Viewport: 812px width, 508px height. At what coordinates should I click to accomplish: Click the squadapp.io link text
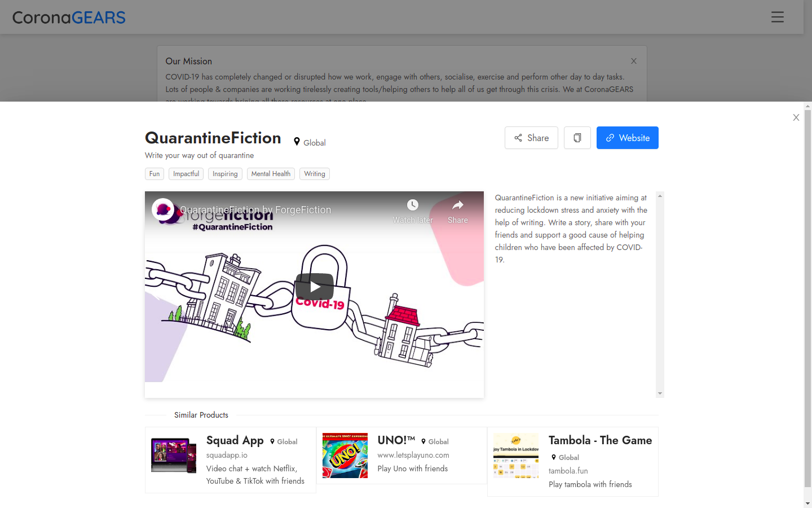coord(227,455)
